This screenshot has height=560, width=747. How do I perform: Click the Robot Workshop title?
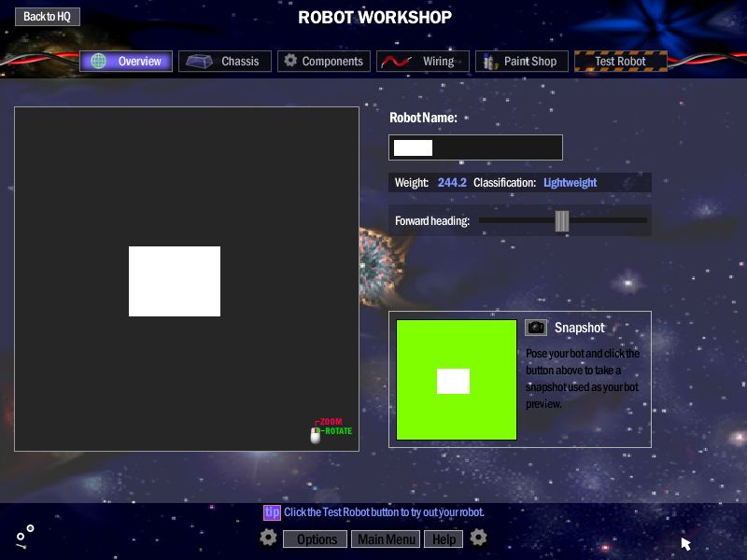click(x=375, y=18)
